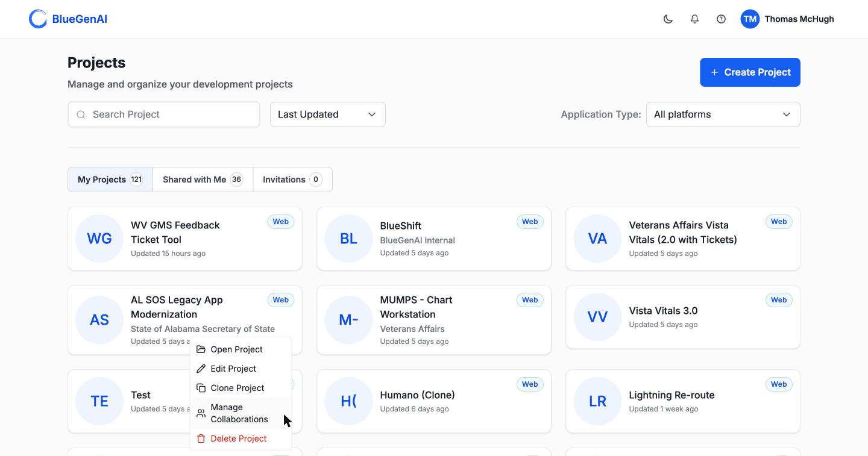Open MUMPS - Chart Workstation title

point(416,307)
